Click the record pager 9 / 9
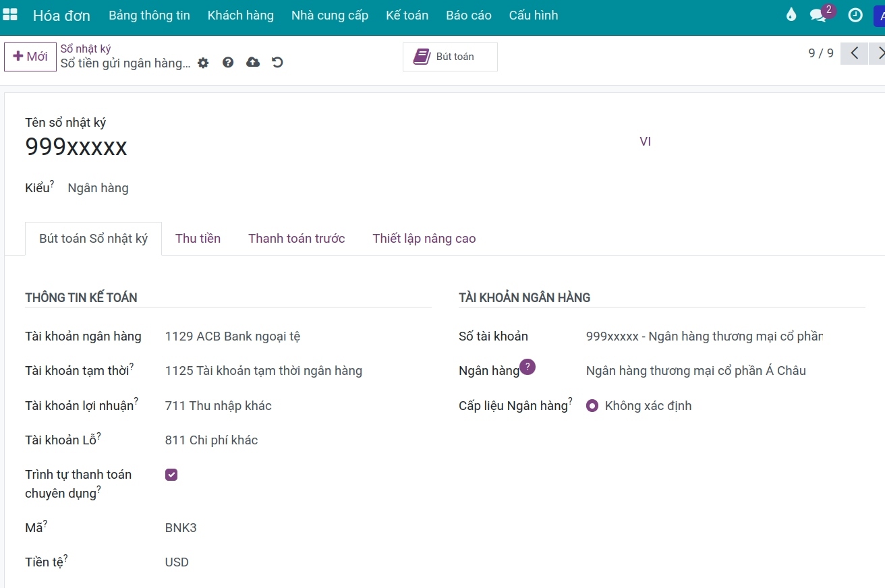The image size is (885, 588). point(821,53)
